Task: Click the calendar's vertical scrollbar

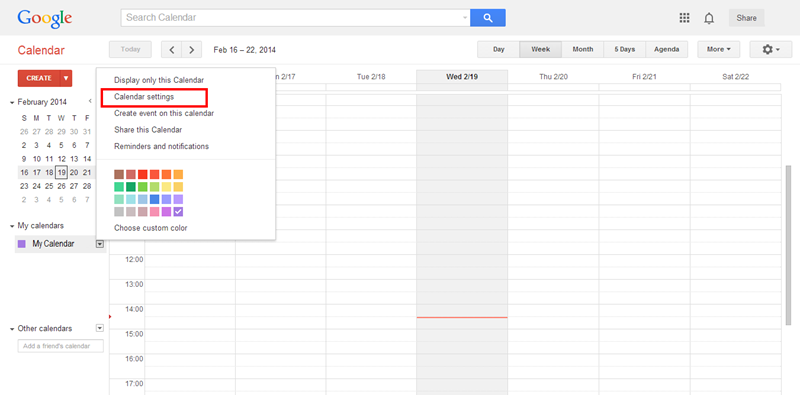Action: (788, 245)
